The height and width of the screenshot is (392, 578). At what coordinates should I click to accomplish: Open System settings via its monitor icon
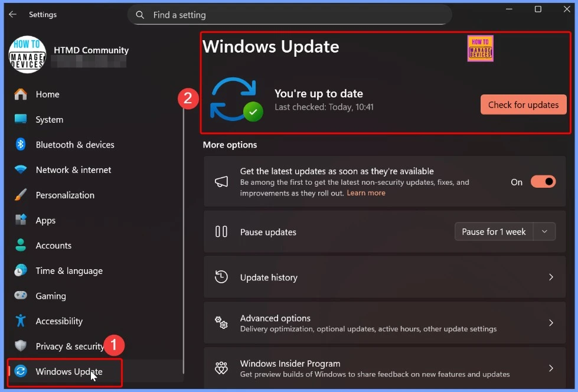[x=21, y=119]
